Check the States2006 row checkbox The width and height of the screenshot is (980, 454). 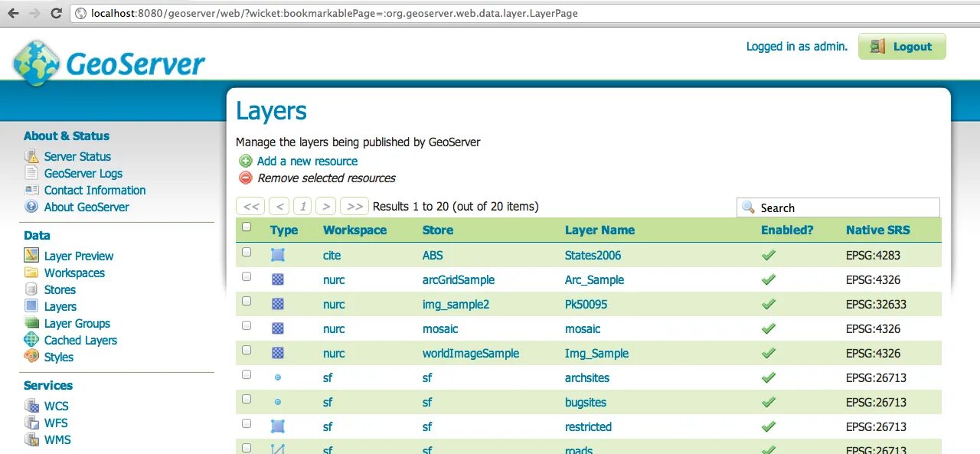247,252
